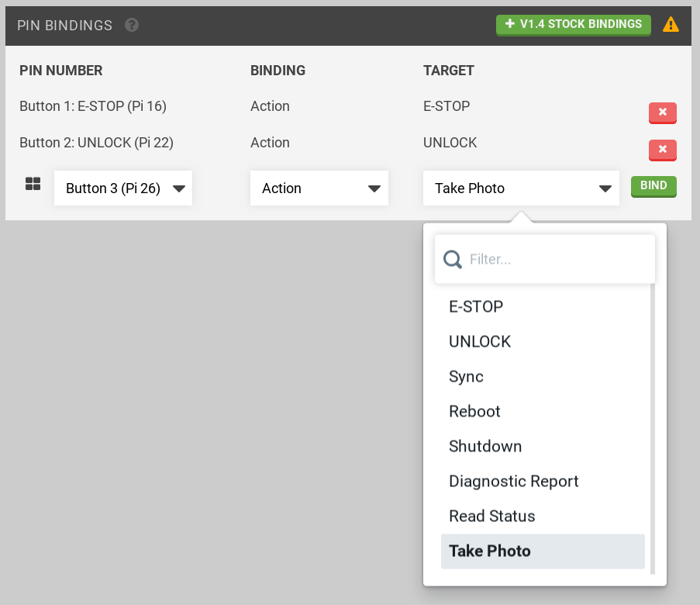This screenshot has height=605, width=700.
Task: Delete the E-STOP pin binding
Action: 663,112
